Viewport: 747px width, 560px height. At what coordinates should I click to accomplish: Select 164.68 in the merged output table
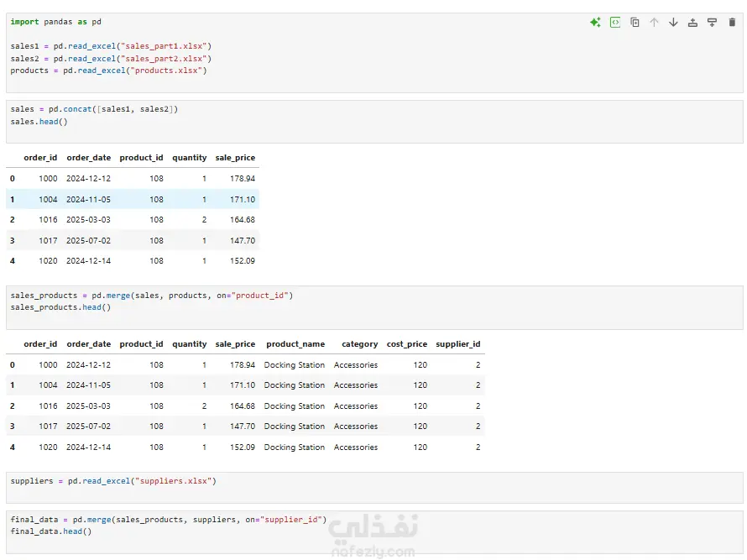tap(243, 406)
